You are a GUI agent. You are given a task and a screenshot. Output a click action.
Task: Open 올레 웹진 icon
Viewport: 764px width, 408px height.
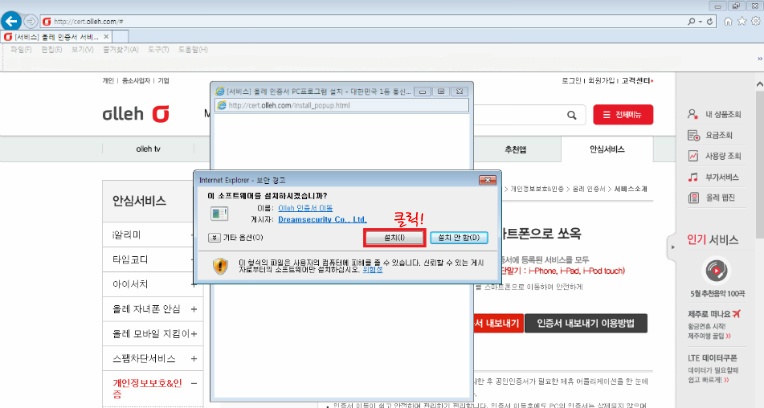pyautogui.click(x=693, y=197)
